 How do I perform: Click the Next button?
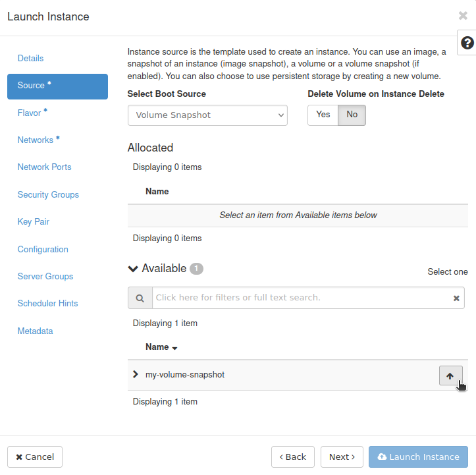click(342, 457)
